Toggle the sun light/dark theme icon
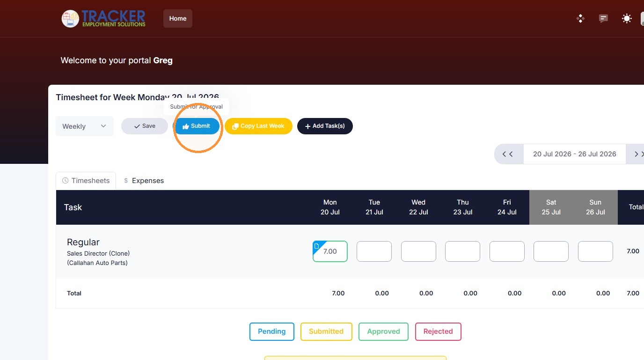Viewport: 644px width, 360px height. click(627, 19)
